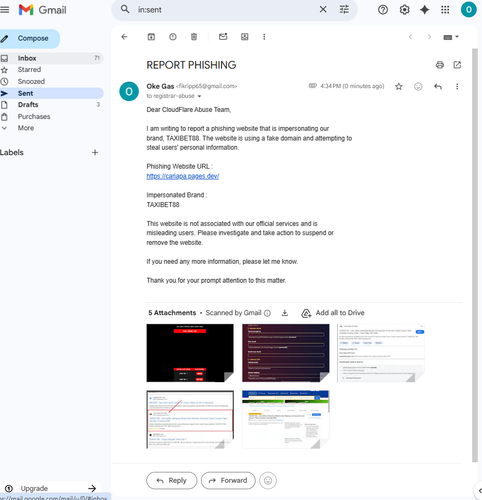Screen dimensions: 482x500
Task: Click the Reply button below the email
Action: 171,480
